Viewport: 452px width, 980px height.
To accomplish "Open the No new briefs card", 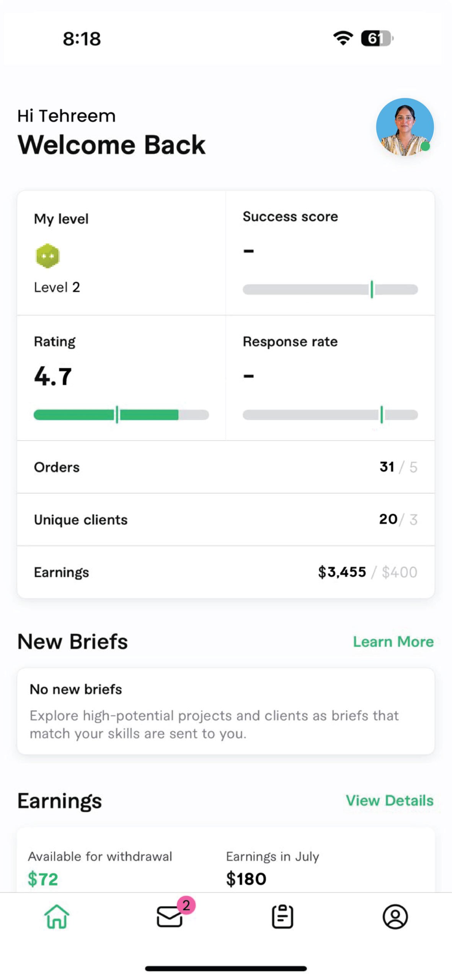I will [226, 711].
